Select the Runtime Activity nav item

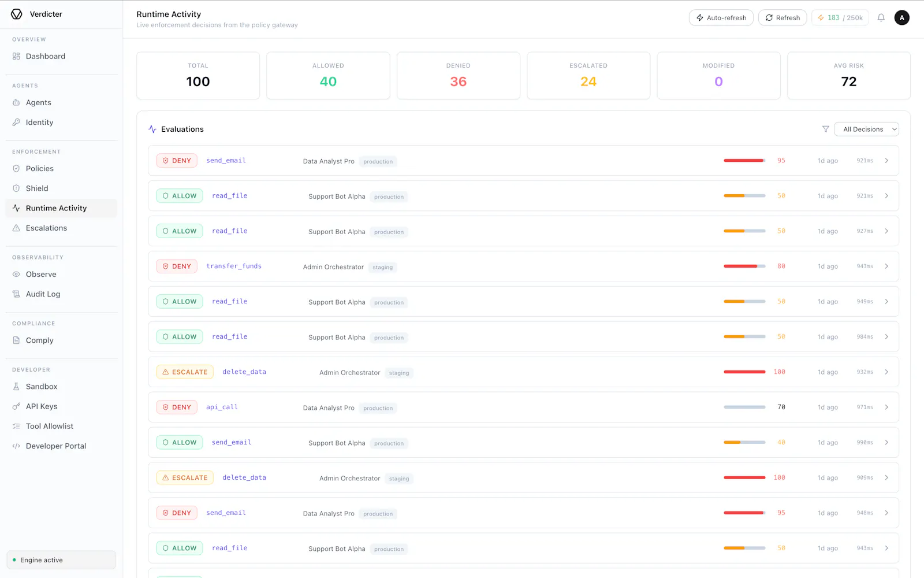click(61, 208)
